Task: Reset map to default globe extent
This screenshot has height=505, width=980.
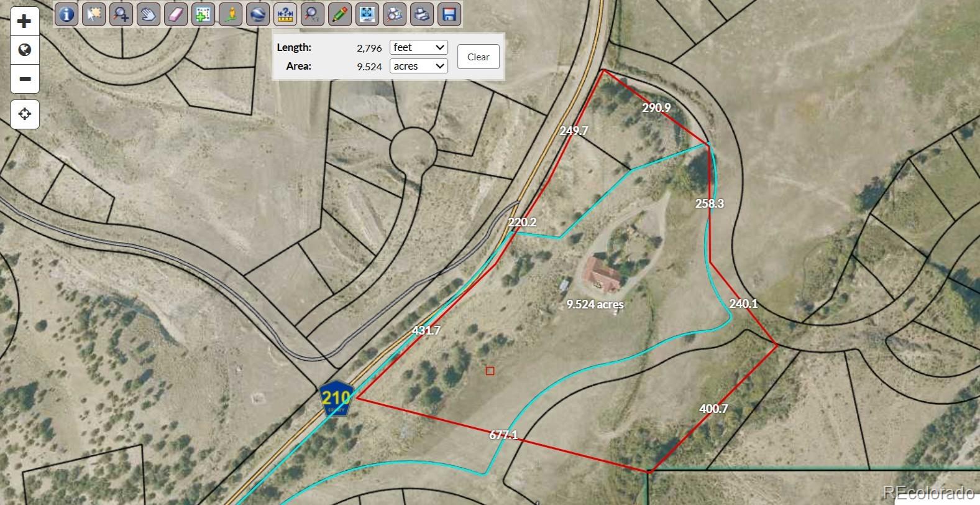Action: click(x=25, y=50)
